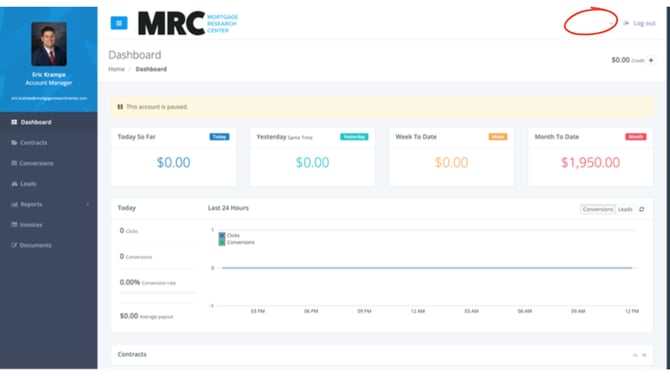Image resolution: width=670 pixels, height=376 pixels.
Task: Add credit with the plus button
Action: [x=651, y=60]
